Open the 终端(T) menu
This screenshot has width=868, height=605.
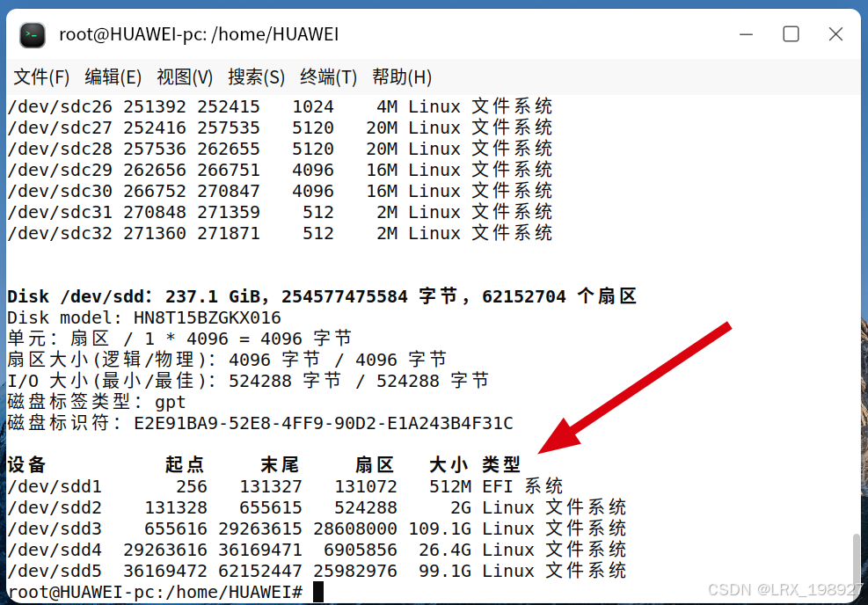[x=328, y=77]
